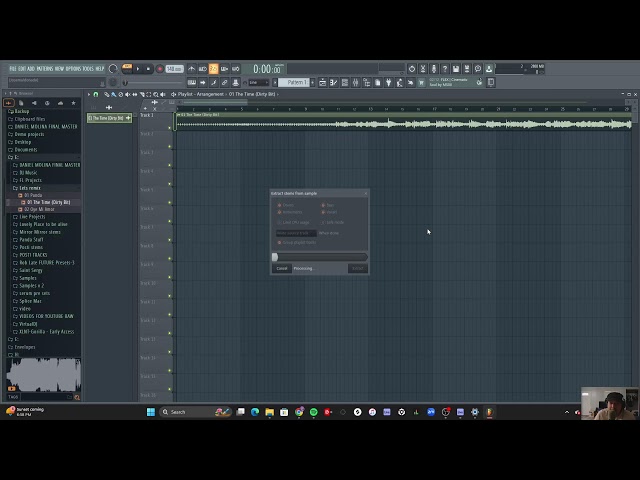Select the 02 Oye Mi Amor file
The width and height of the screenshot is (640, 480).
[36, 209]
